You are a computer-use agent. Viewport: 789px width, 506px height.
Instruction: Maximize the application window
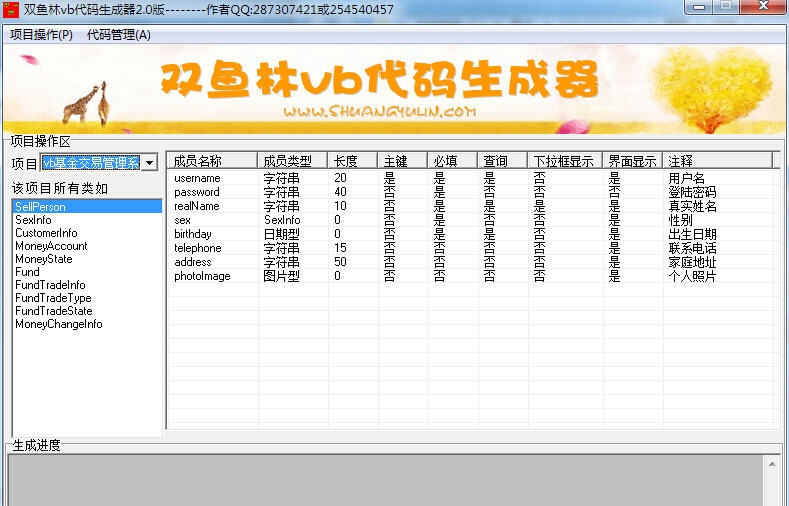(726, 7)
